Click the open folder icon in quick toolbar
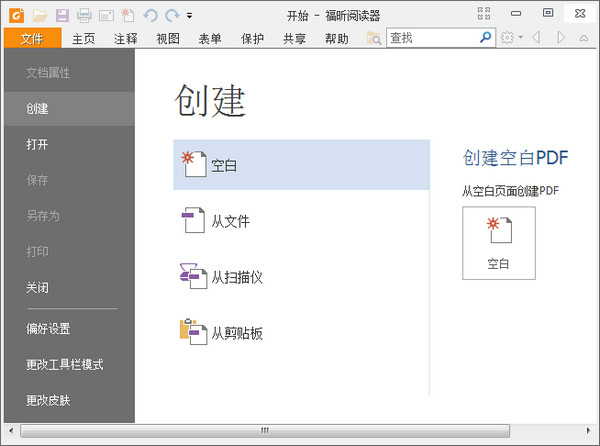Image resolution: width=600 pixels, height=446 pixels. 40,15
